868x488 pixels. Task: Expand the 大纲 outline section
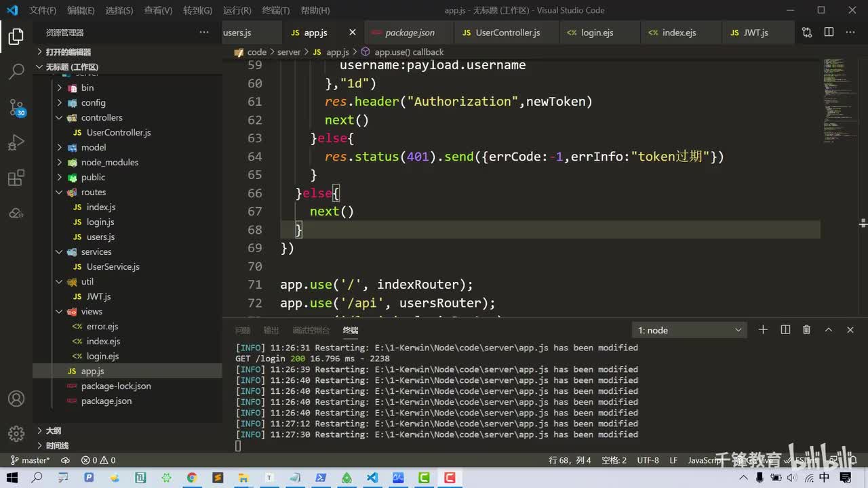click(53, 430)
